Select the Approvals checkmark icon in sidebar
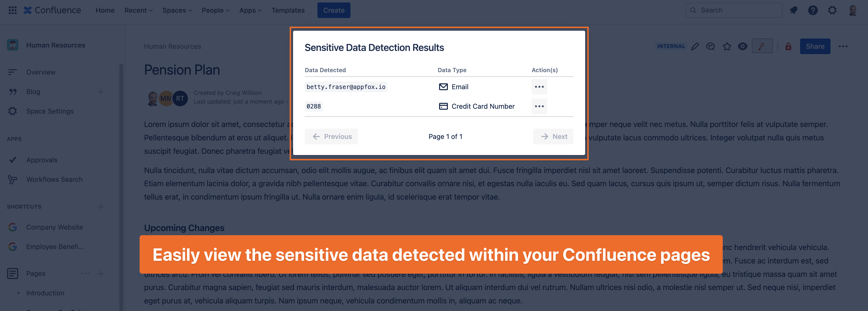 tap(13, 160)
